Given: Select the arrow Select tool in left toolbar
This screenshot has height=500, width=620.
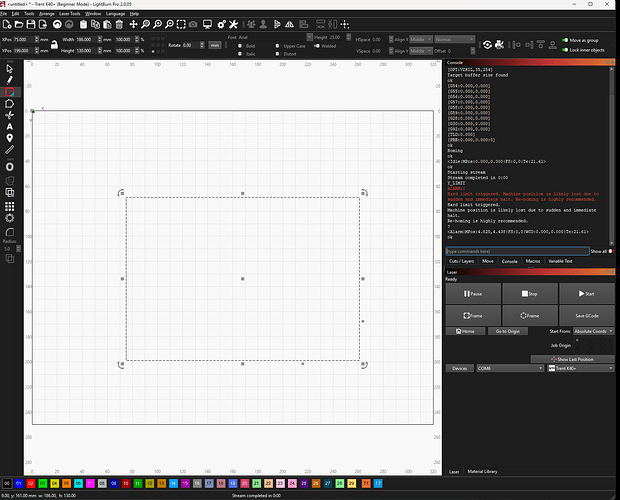Looking at the screenshot, I should [x=9, y=66].
